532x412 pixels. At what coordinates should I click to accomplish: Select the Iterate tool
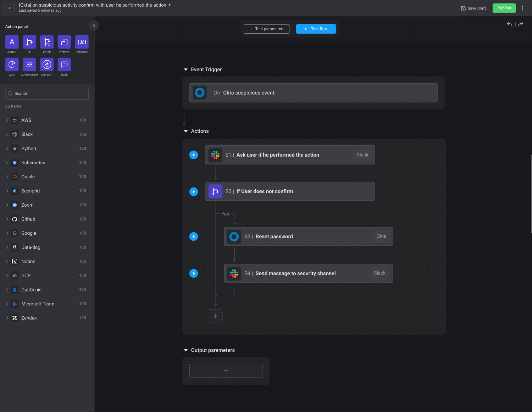point(64,42)
